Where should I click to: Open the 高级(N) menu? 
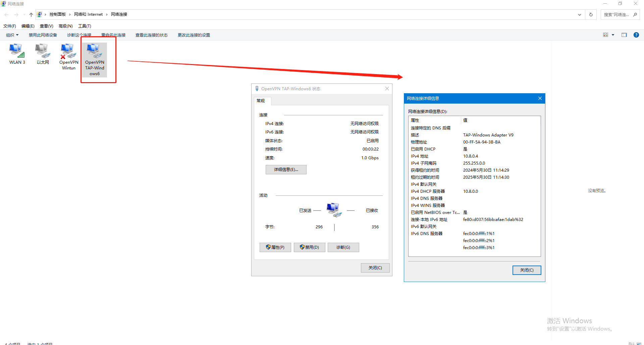pos(65,26)
